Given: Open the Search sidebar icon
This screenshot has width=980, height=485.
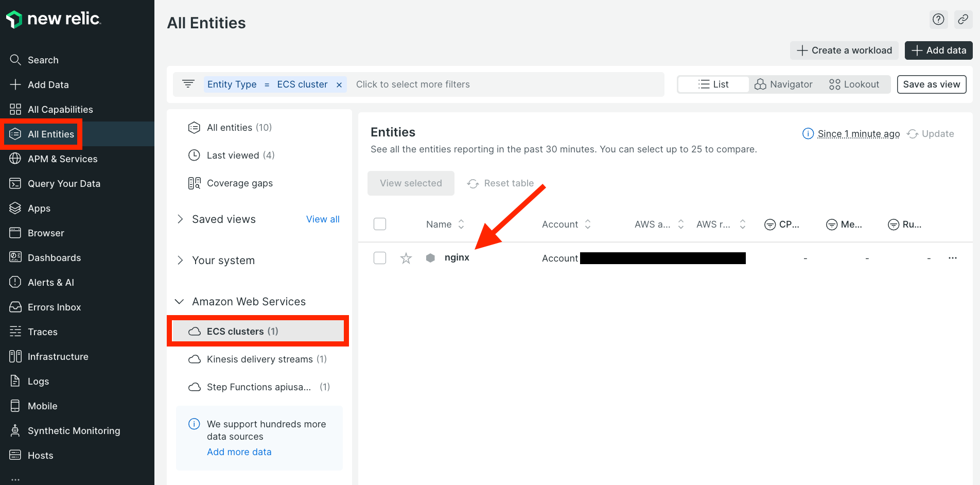Looking at the screenshot, I should pos(15,60).
